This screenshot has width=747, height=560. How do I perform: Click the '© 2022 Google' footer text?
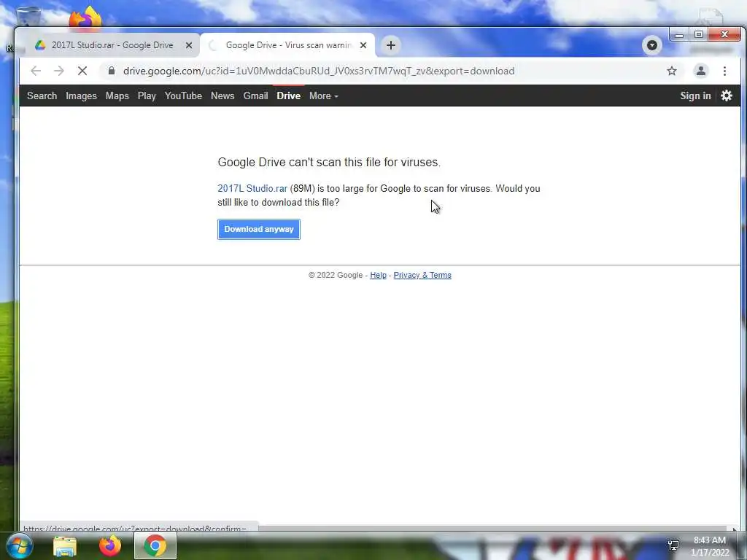pos(336,275)
